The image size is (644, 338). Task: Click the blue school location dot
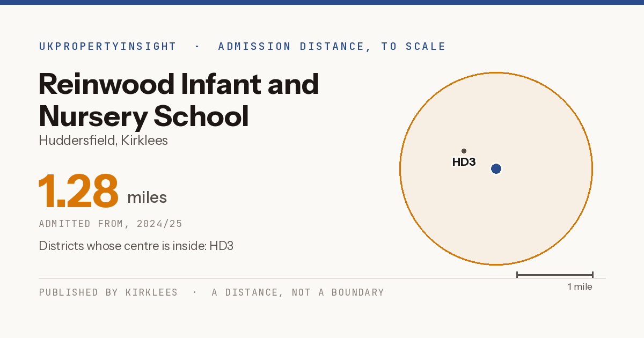click(x=496, y=169)
